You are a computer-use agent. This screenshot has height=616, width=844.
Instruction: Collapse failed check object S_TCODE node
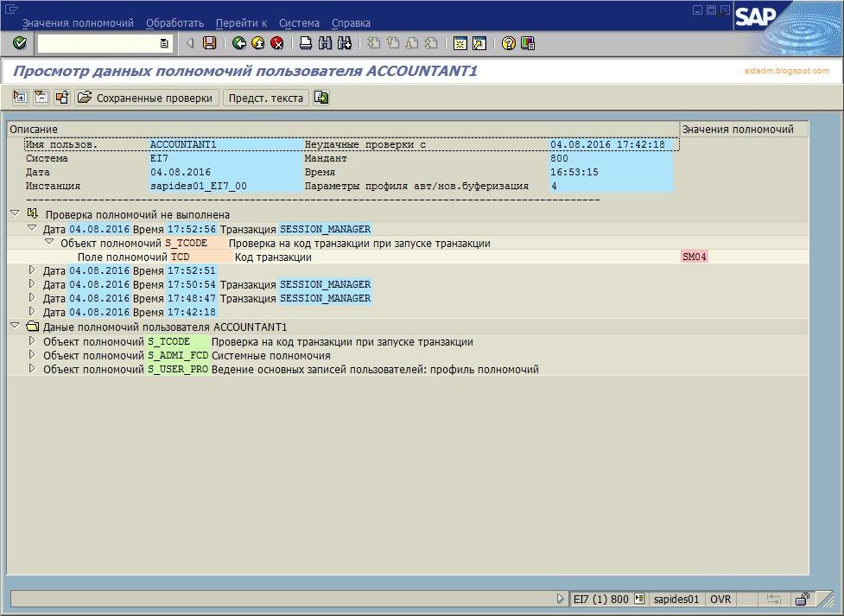point(49,242)
